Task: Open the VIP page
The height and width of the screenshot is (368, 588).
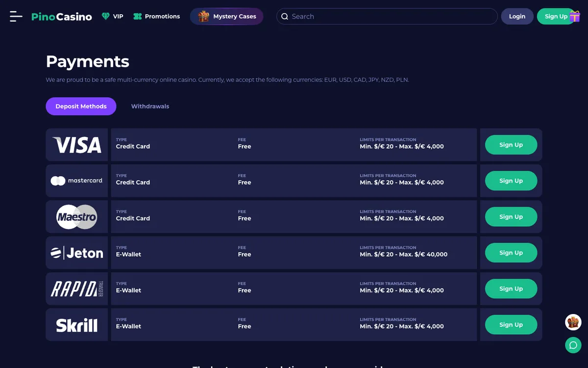Action: tap(112, 16)
